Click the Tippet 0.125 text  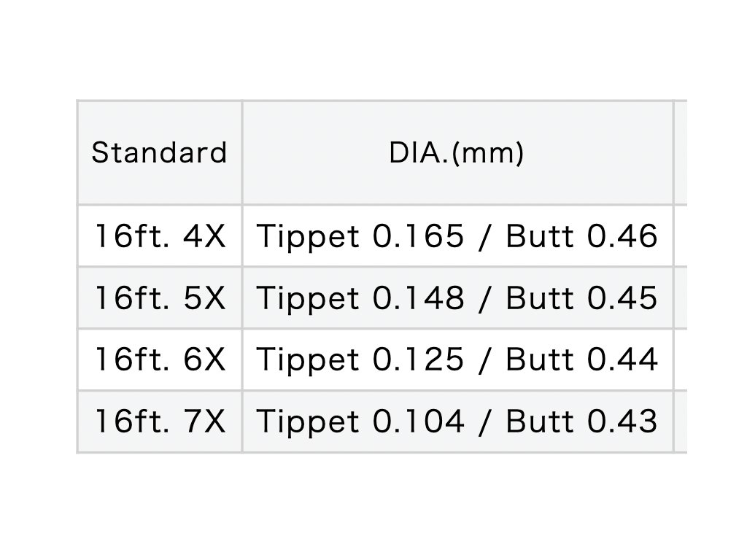pyautogui.click(x=360, y=359)
